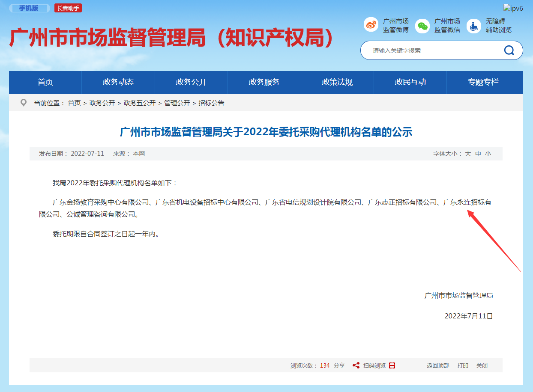Click the magnifier search icon
533x392 pixels.
pos(509,50)
